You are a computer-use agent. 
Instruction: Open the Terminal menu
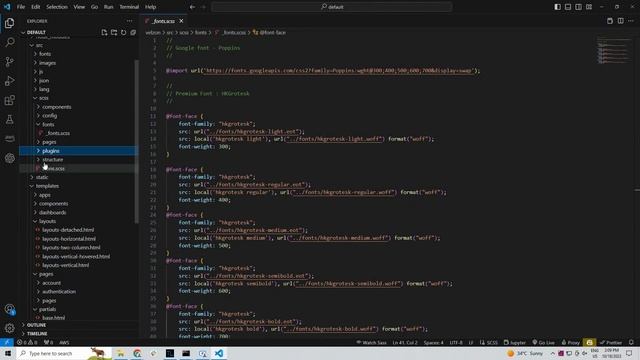[129, 7]
